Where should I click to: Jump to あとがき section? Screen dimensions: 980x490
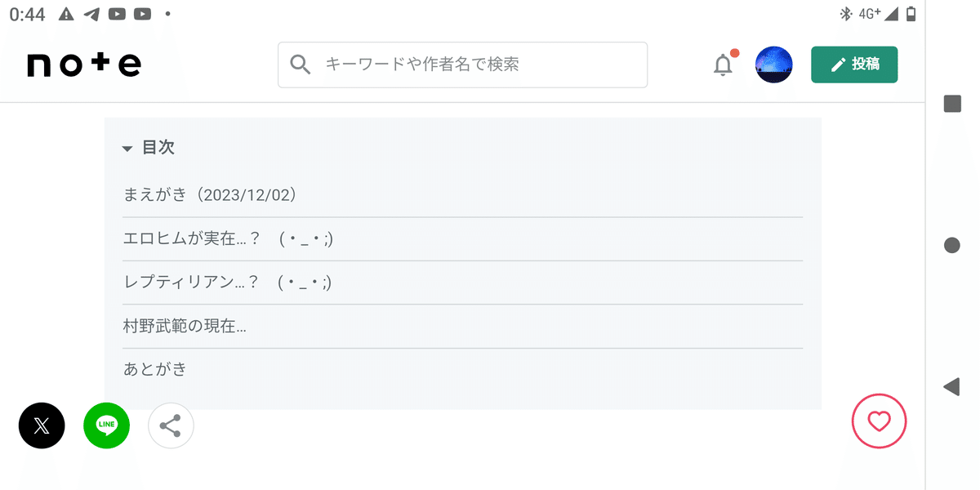point(155,369)
